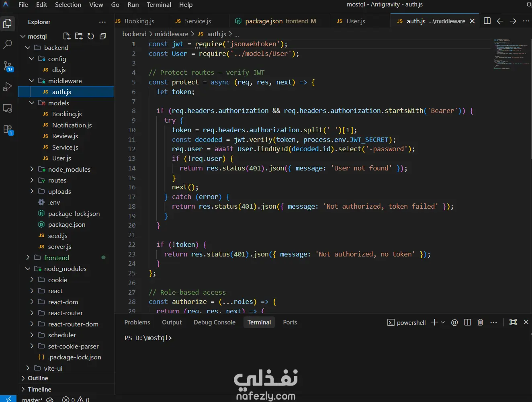Open the Run menu

coord(133,5)
